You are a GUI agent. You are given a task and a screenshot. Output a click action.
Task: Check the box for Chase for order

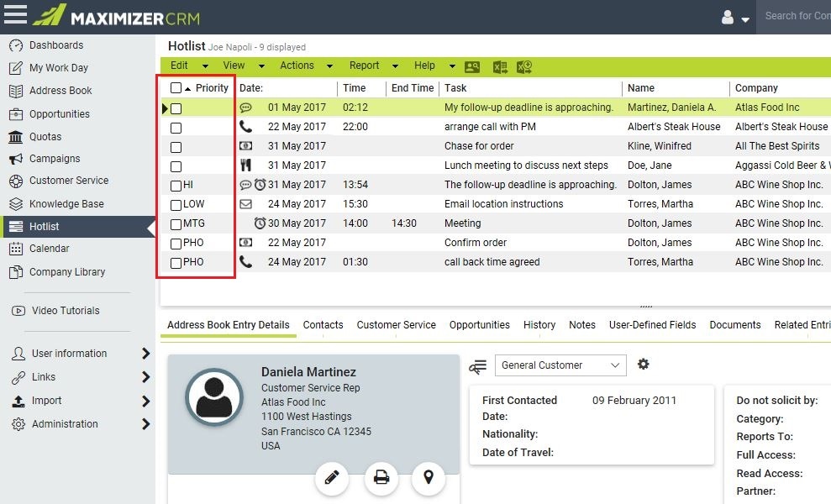[176, 147]
